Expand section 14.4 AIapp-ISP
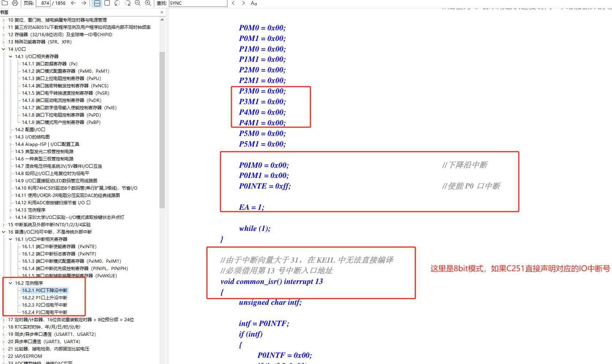This screenshot has height=364, width=612. tap(11, 144)
